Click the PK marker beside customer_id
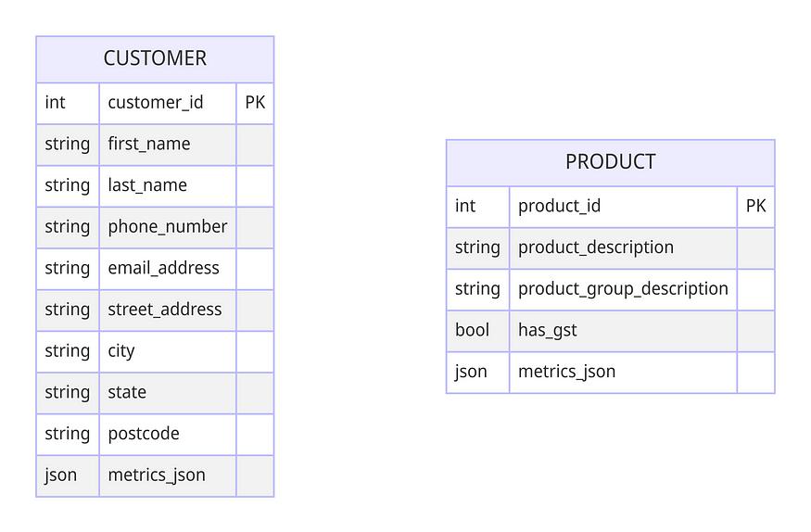The height and width of the screenshot is (532, 811). [255, 102]
